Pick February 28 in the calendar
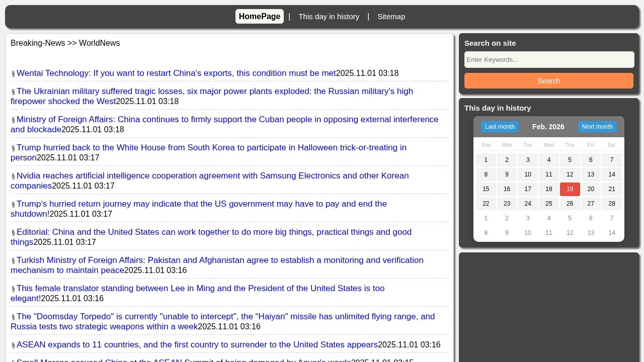 click(611, 204)
